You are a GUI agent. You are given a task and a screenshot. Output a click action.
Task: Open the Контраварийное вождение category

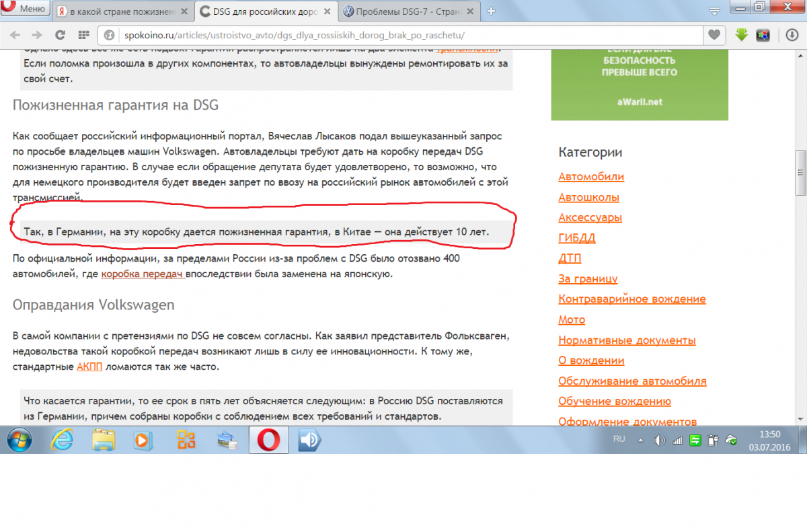coord(632,299)
